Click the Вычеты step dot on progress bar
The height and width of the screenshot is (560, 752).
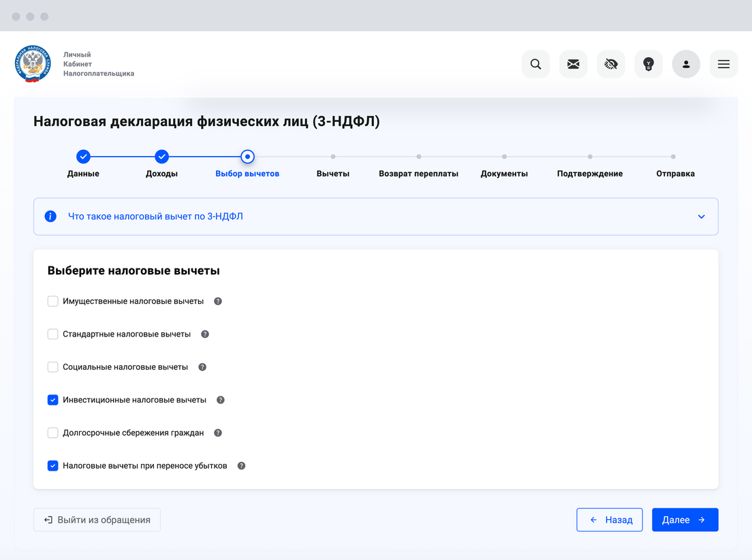[x=333, y=157]
